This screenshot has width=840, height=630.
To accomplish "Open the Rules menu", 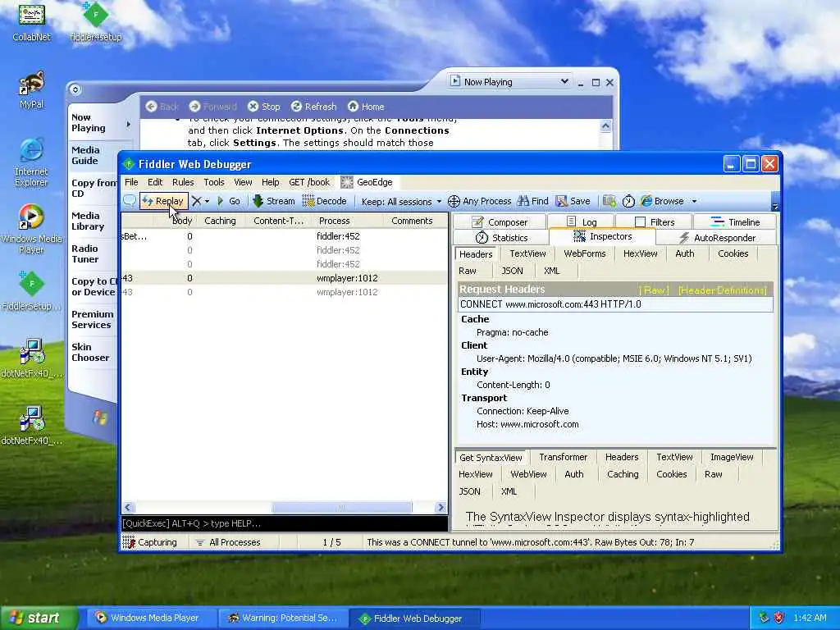I will (183, 182).
